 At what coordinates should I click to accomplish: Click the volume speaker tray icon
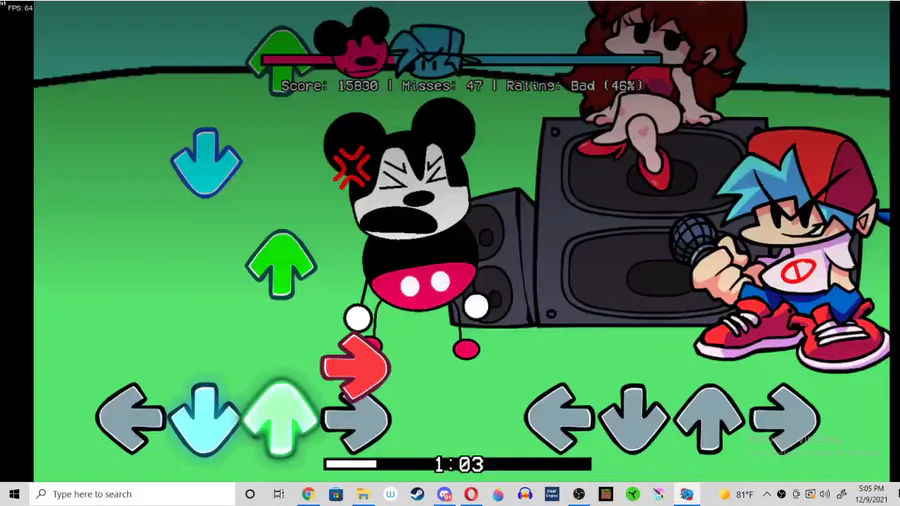point(825,494)
